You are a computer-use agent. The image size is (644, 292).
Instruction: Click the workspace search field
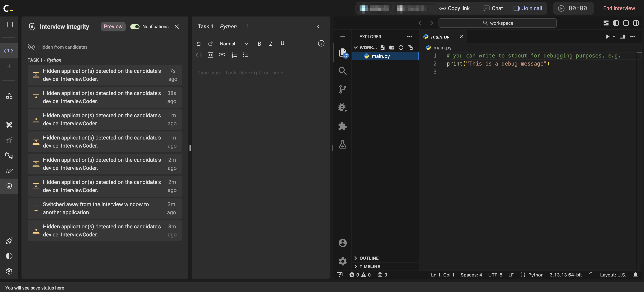pyautogui.click(x=497, y=23)
